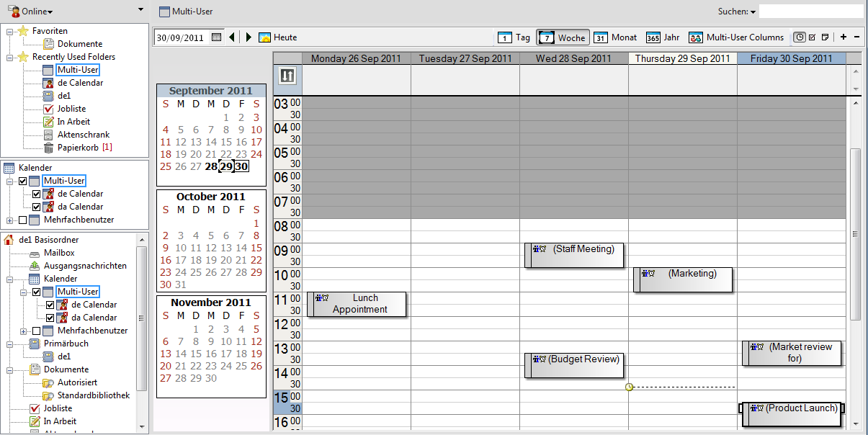Click into the Suchen search field
Screen dimensions: 868x435
811,12
